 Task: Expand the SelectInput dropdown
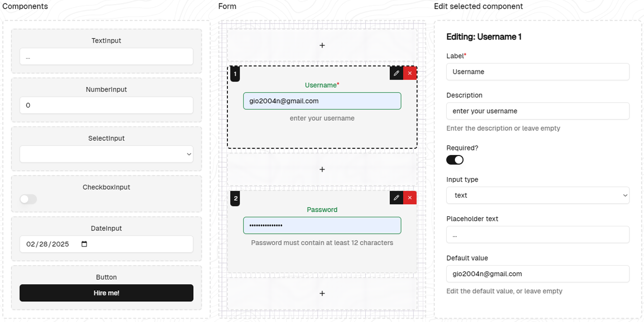tap(106, 154)
